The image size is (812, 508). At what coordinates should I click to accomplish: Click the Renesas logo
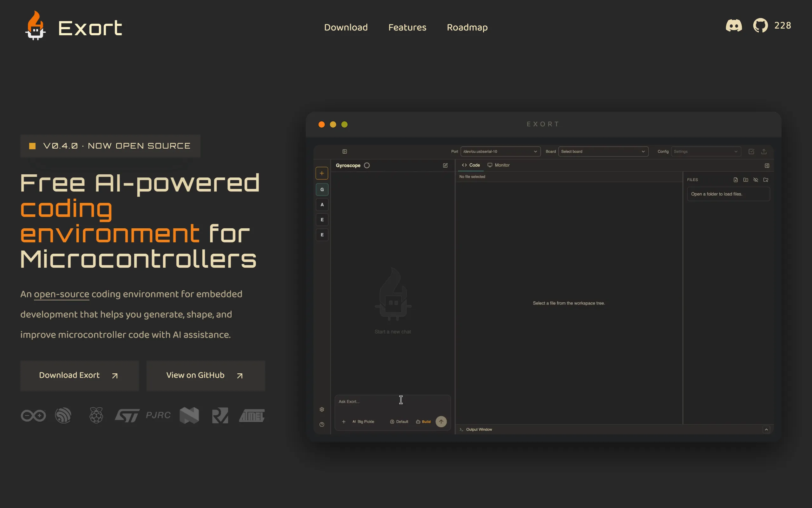click(220, 416)
